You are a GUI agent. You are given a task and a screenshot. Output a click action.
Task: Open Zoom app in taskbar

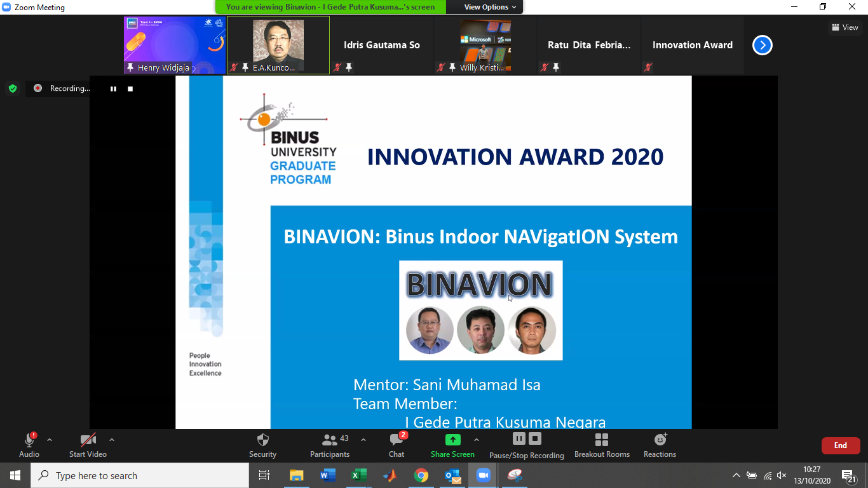pyautogui.click(x=484, y=475)
